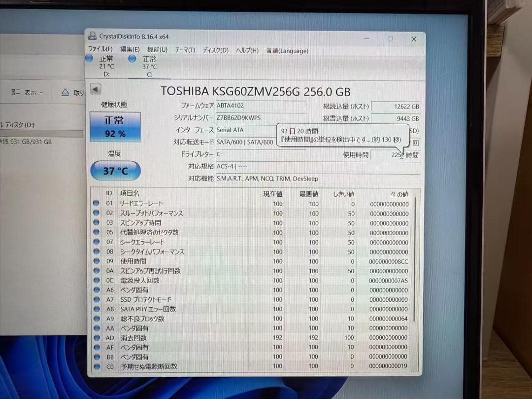Click the D: drive capacity usage bar in Explorer
This screenshot has height=399, width=532.
click(41, 134)
